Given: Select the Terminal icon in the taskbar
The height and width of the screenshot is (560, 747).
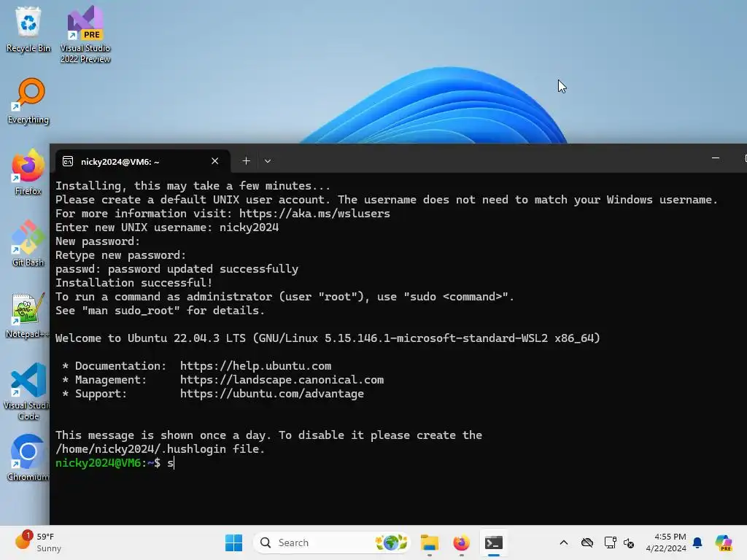Looking at the screenshot, I should [x=494, y=542].
